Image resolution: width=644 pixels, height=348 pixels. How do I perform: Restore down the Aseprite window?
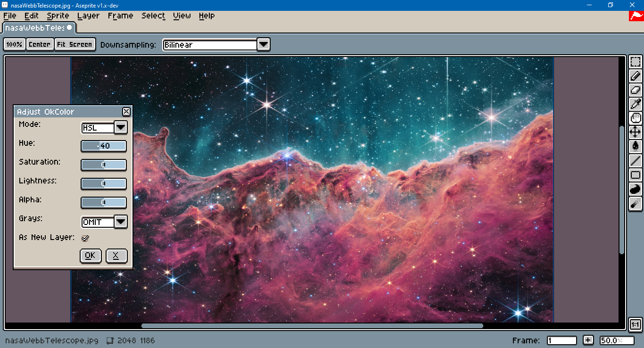pos(611,5)
